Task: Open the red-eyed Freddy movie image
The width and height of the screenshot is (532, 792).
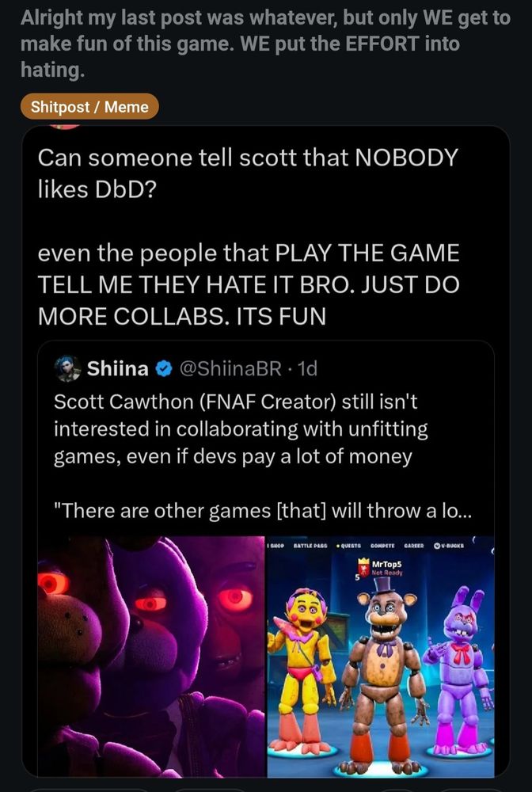Action: [151, 657]
